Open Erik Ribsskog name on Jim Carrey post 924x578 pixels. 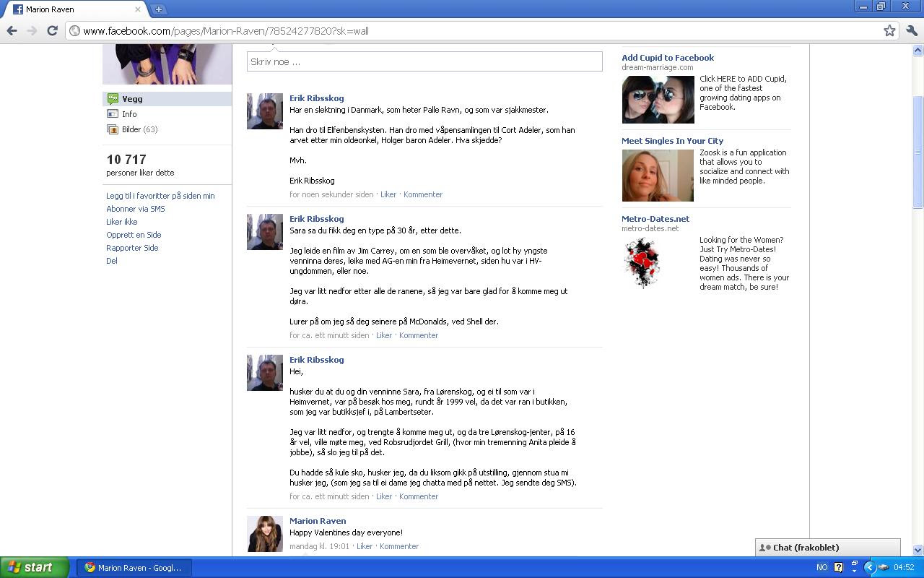[x=316, y=219]
